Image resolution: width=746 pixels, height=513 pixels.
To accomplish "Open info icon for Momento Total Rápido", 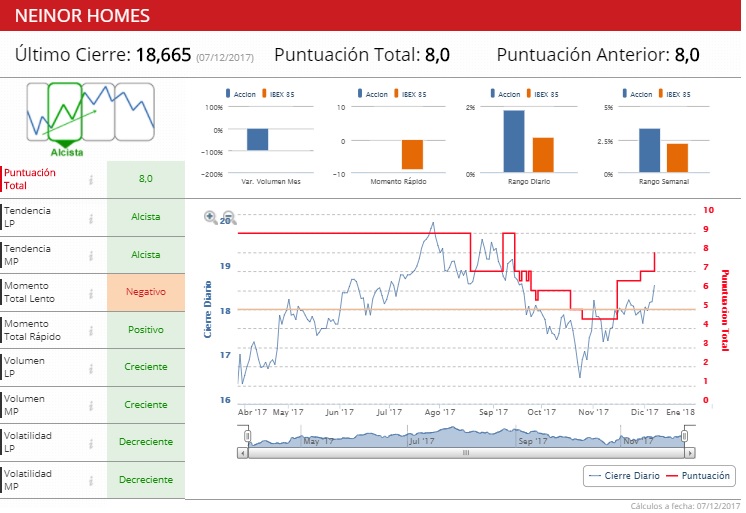I will [x=91, y=331].
